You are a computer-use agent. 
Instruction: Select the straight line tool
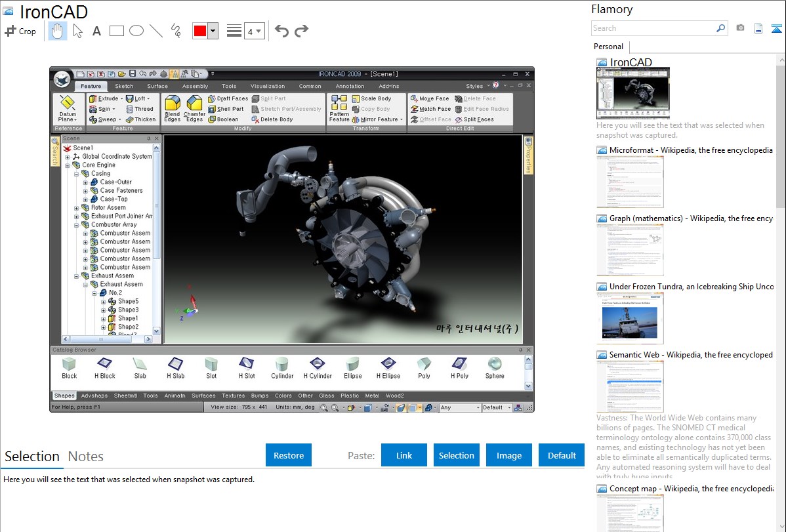[156, 31]
